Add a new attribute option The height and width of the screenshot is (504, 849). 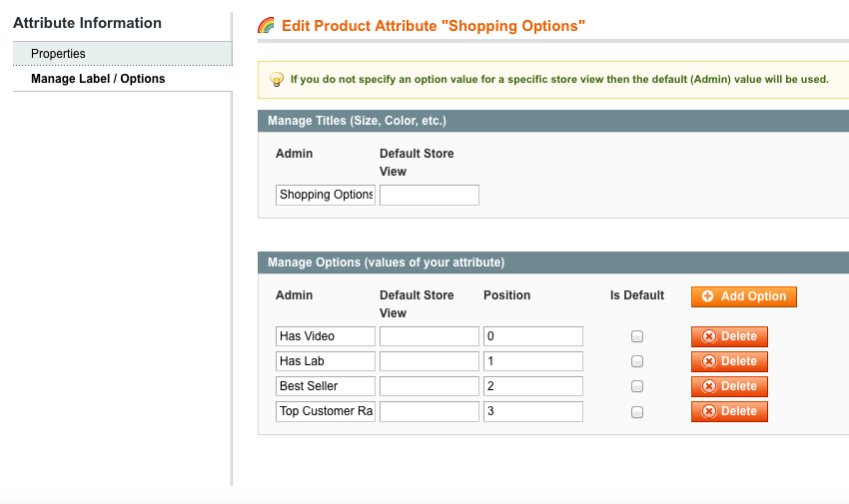[744, 296]
